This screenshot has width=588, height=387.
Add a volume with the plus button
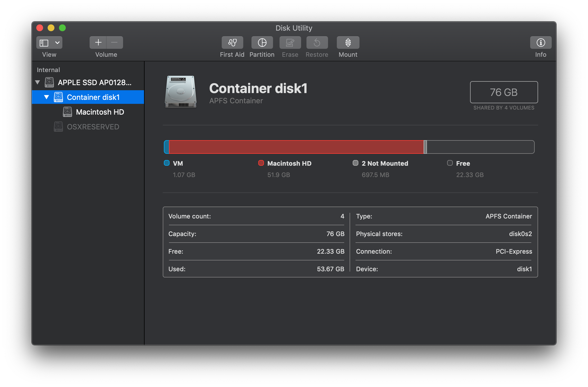(98, 43)
